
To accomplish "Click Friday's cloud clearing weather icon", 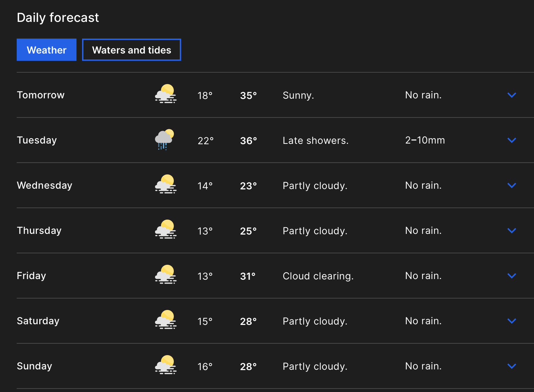I will (165, 275).
